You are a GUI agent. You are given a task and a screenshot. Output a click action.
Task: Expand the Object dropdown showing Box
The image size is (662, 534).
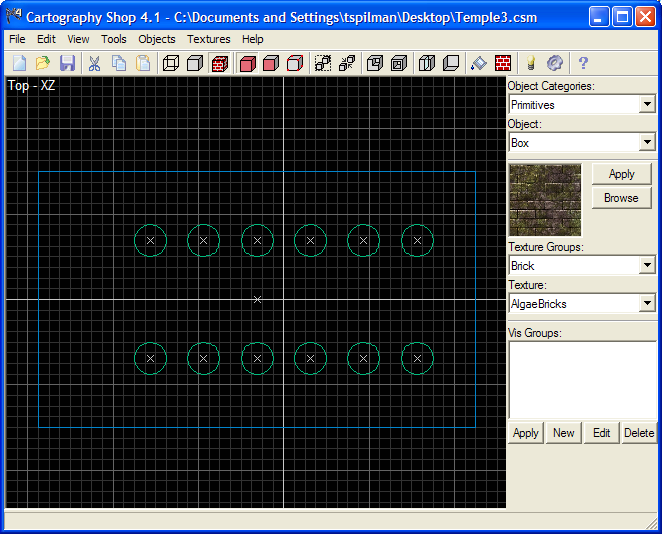click(x=647, y=142)
